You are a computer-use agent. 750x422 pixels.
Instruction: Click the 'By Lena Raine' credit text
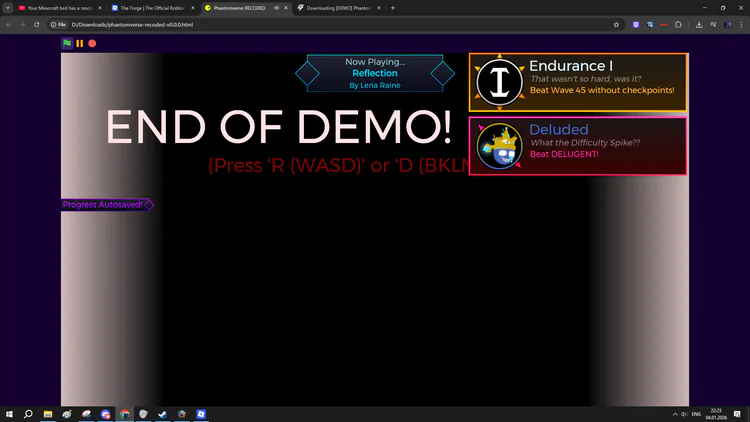tap(375, 85)
